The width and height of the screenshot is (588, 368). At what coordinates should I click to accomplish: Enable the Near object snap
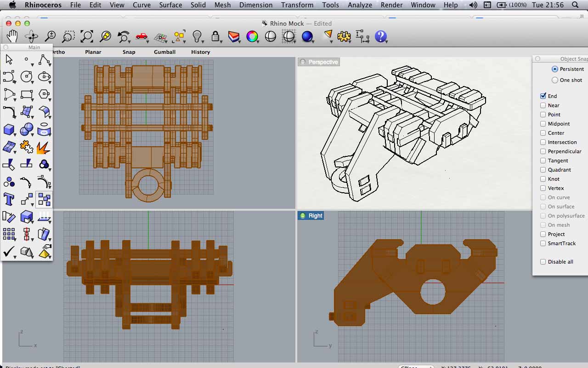click(543, 105)
